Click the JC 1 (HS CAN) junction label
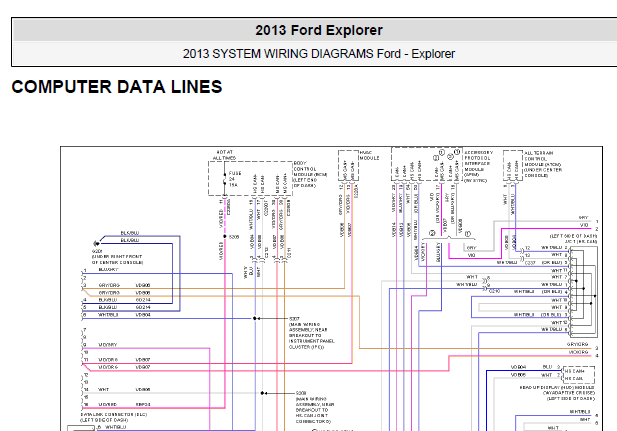 [573, 239]
